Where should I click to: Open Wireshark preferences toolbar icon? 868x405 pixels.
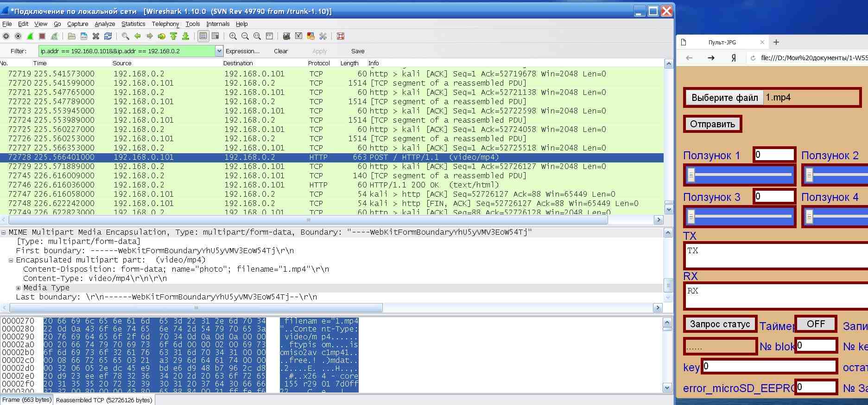[x=323, y=36]
